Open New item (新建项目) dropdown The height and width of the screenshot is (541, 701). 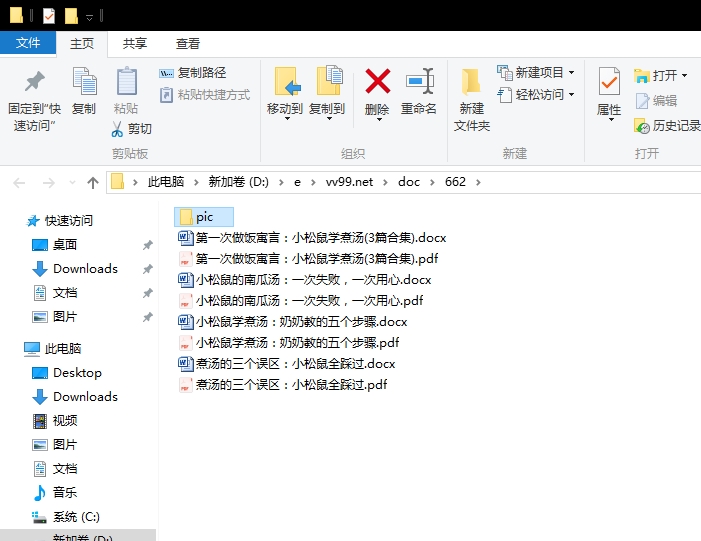click(x=536, y=72)
